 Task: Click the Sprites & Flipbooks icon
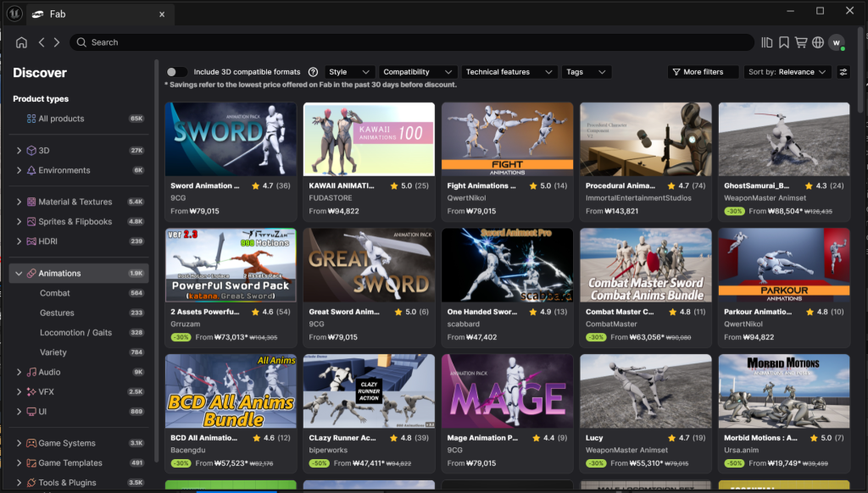tap(31, 222)
